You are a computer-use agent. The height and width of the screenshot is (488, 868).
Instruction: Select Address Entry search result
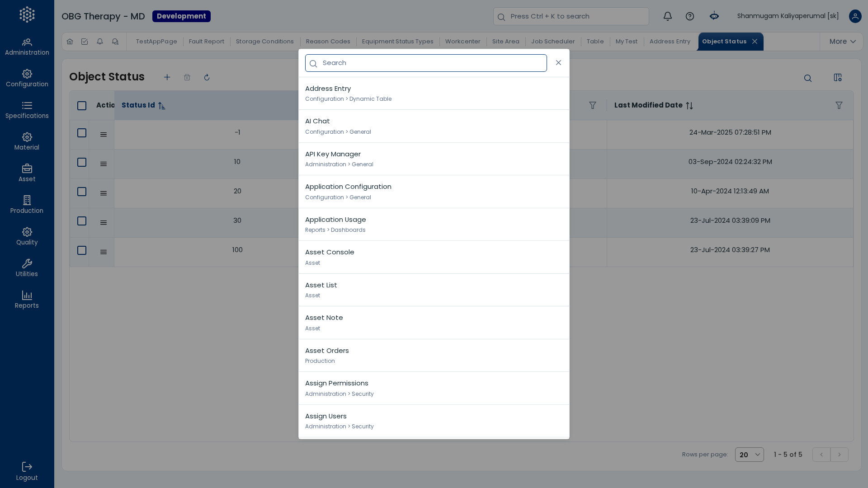pos(434,94)
